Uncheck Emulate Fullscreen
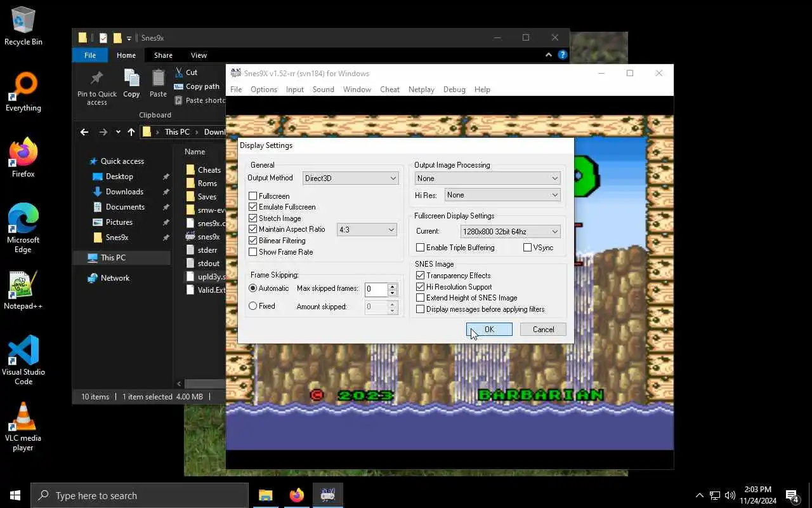The width and height of the screenshot is (812, 508). (253, 207)
